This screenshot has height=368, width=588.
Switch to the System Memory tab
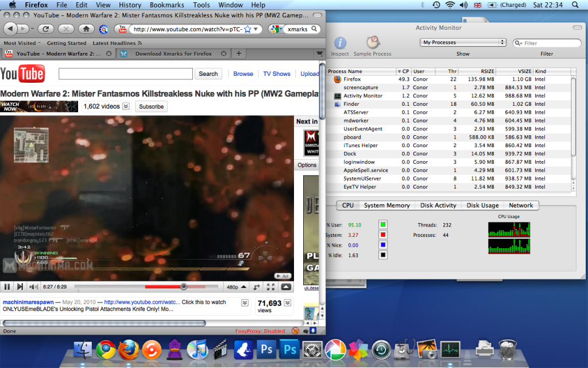(386, 205)
